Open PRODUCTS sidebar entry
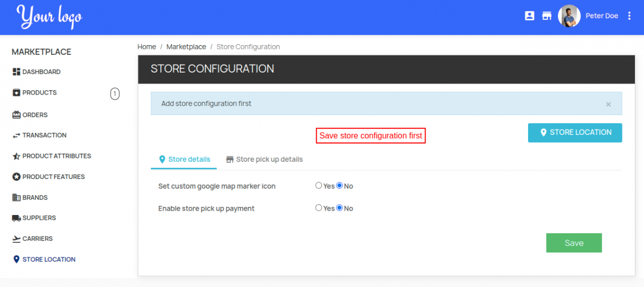 point(40,92)
